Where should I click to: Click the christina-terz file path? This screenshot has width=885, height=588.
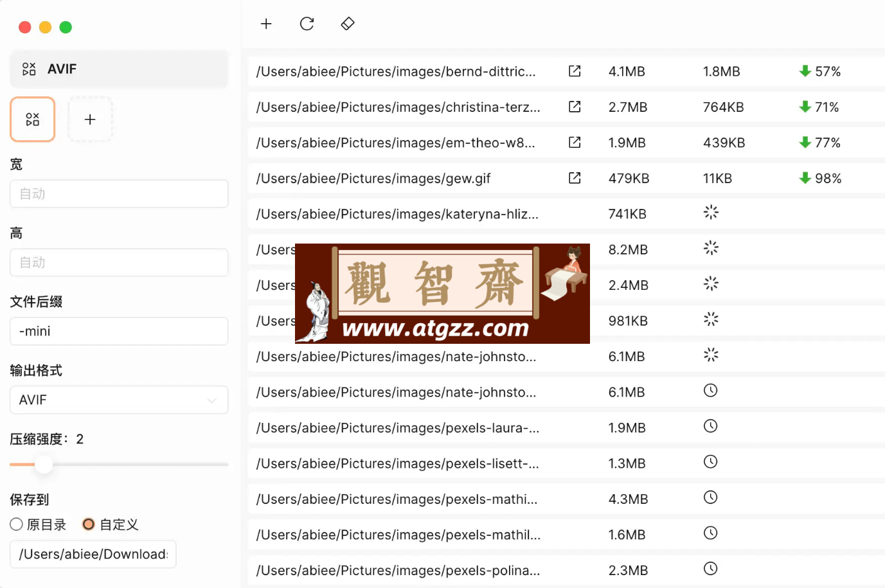(x=398, y=107)
